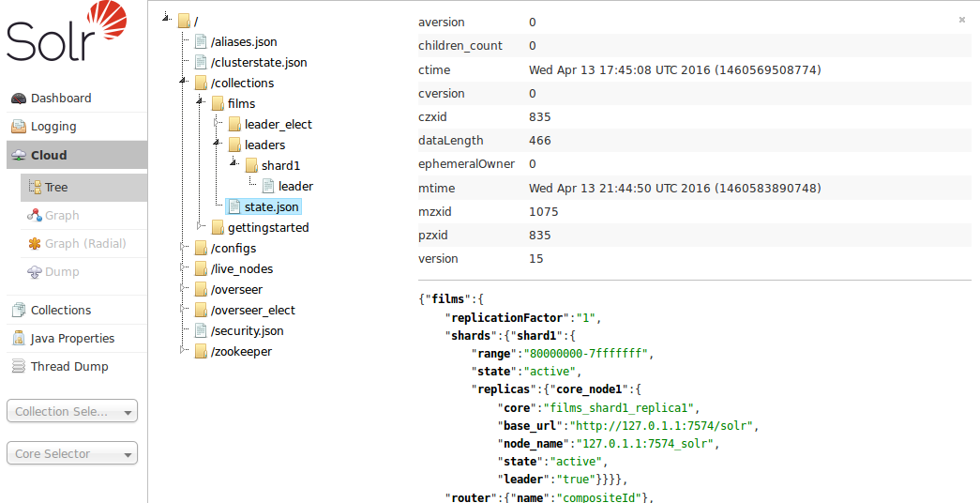Expand the gettingstarted collection node

point(200,227)
